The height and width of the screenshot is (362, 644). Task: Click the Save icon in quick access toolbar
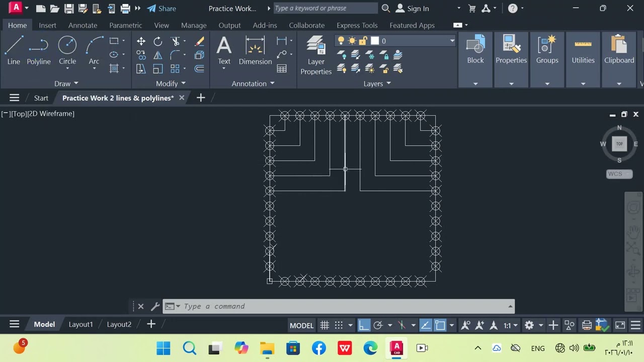69,8
